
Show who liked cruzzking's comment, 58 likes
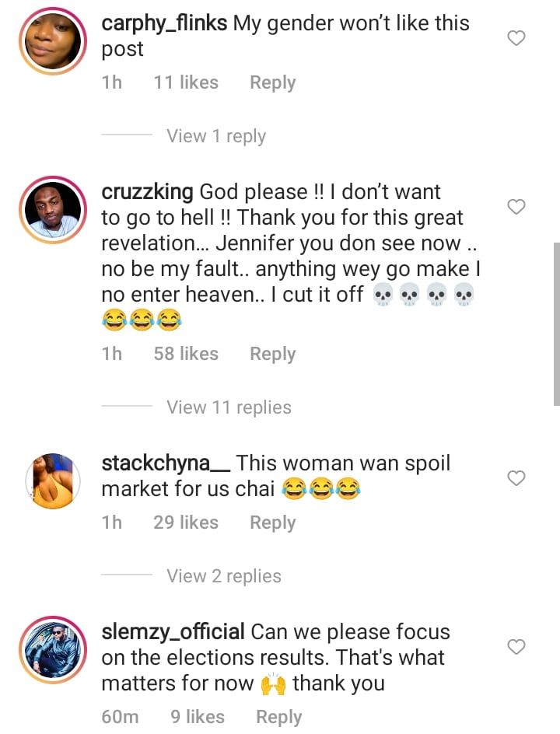(x=186, y=354)
